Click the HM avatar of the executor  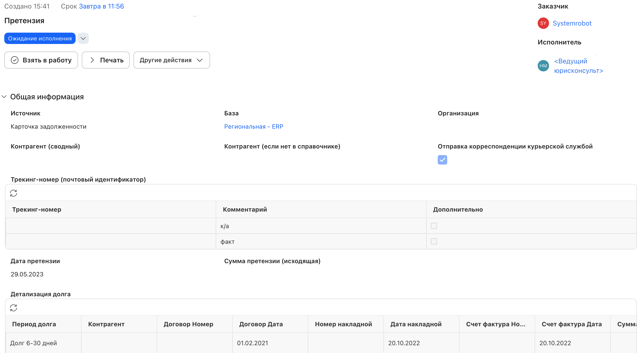coord(543,65)
